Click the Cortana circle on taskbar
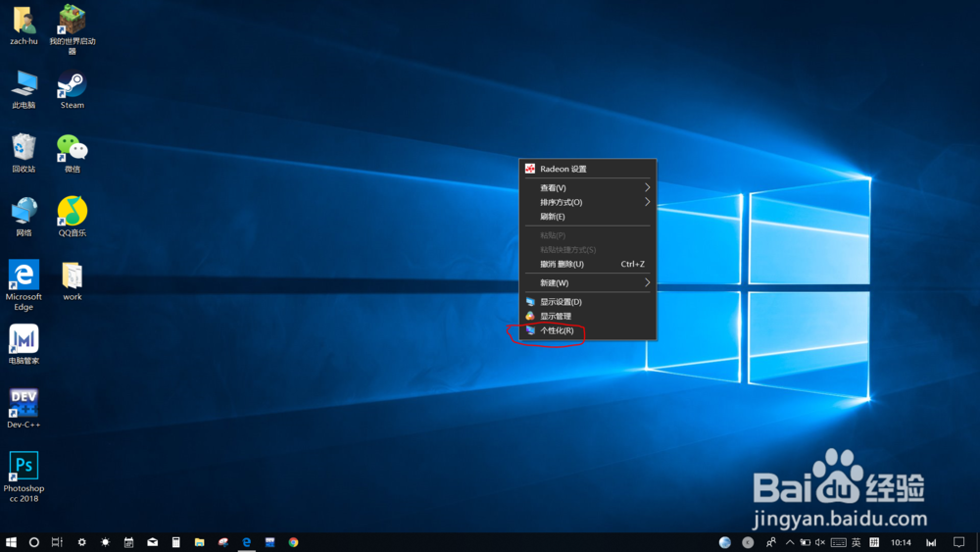Viewport: 980px width, 552px height. (x=33, y=542)
